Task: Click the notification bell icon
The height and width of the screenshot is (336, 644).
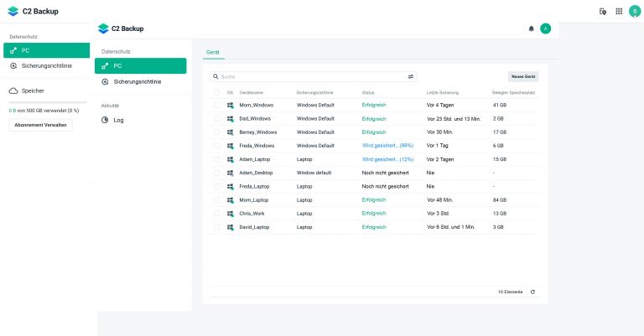Action: tap(531, 28)
